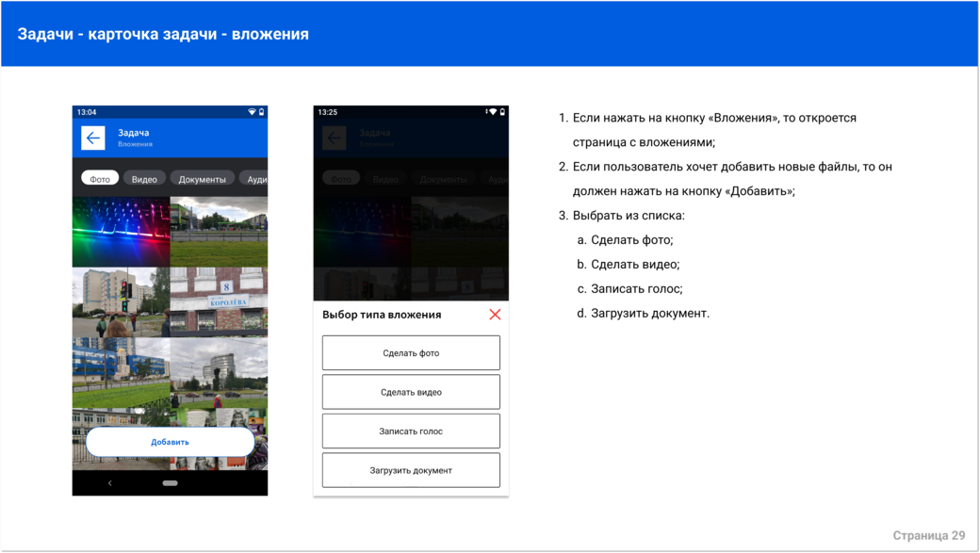This screenshot has height=553, width=980.
Task: Click the Задача title in the app header
Action: click(x=134, y=133)
